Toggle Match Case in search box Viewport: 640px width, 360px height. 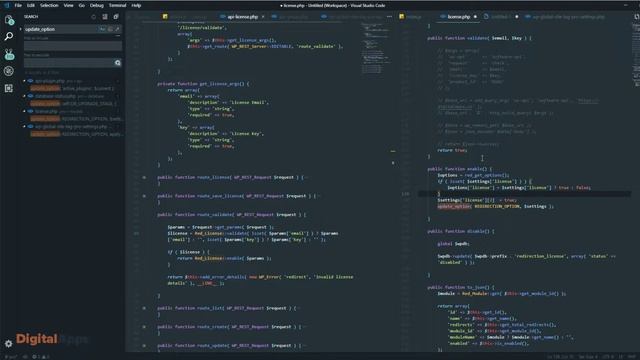[102, 29]
